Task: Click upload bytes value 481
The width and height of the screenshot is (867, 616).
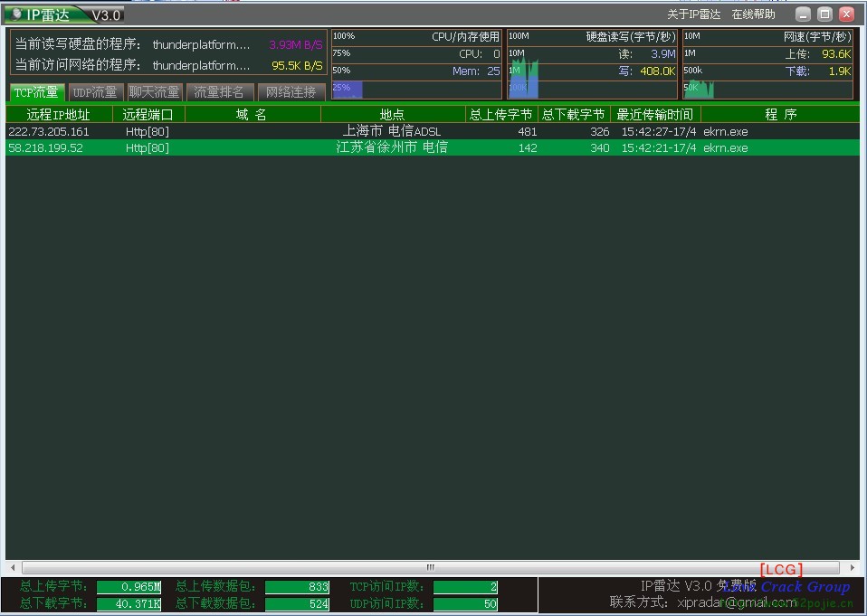Action: click(527, 131)
